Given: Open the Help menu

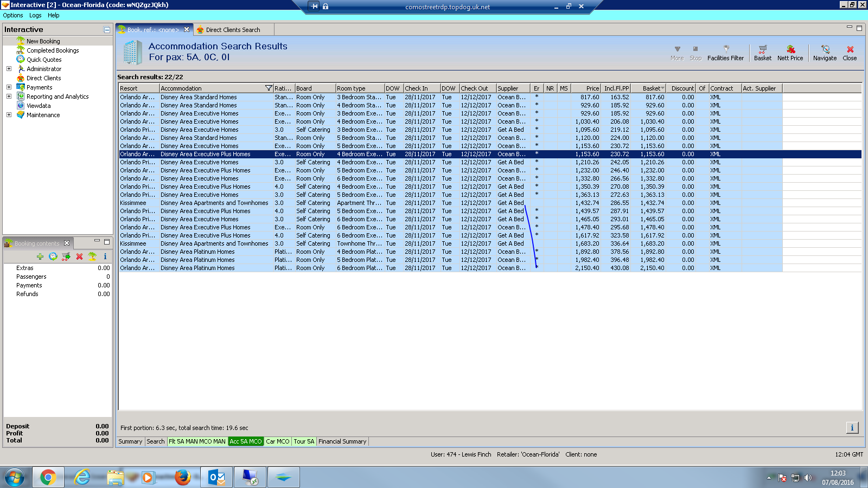Looking at the screenshot, I should (x=53, y=15).
